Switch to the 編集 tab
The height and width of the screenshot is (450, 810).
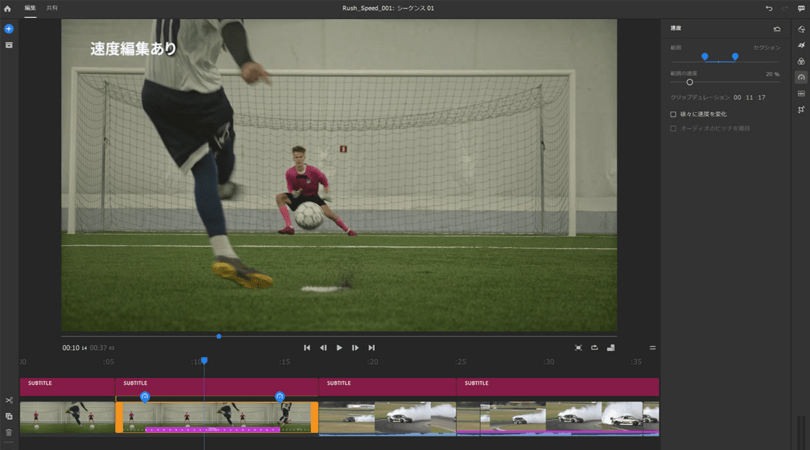coord(30,8)
